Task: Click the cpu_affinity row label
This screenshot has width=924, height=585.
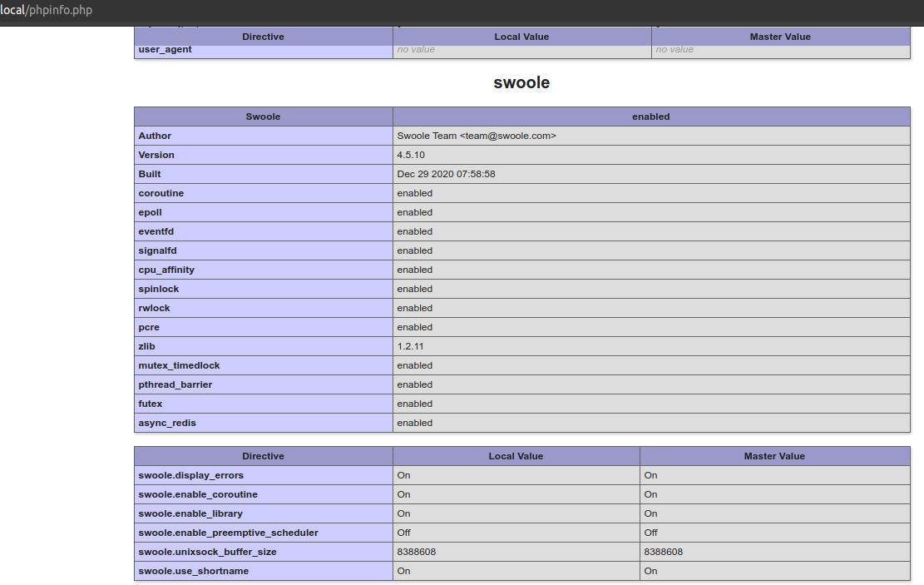Action: point(166,270)
